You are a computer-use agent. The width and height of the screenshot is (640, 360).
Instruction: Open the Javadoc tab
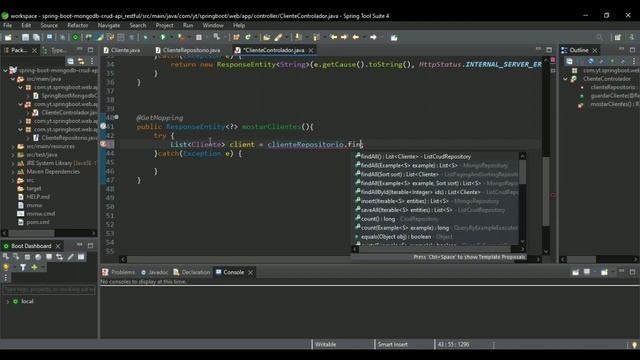click(x=154, y=272)
